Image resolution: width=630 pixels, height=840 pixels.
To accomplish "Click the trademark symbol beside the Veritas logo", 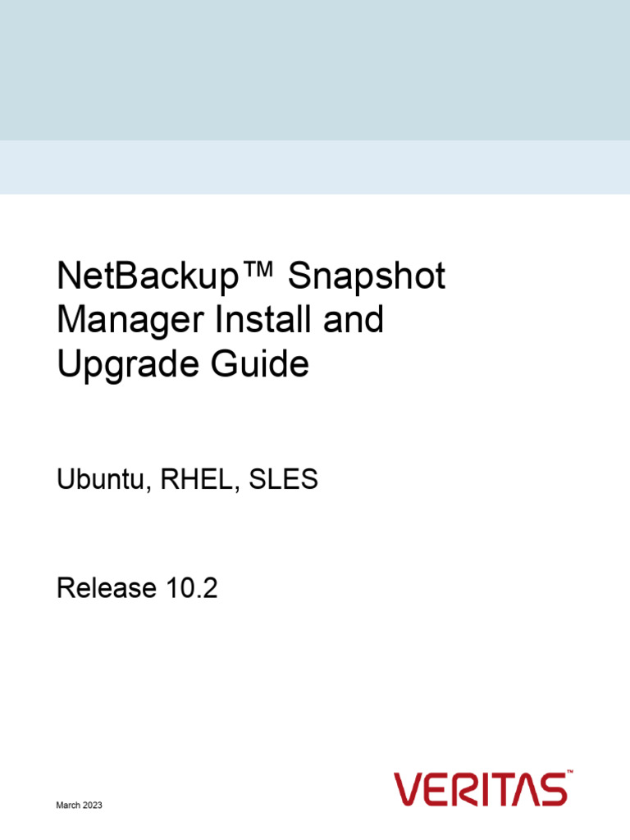I will pos(568,774).
